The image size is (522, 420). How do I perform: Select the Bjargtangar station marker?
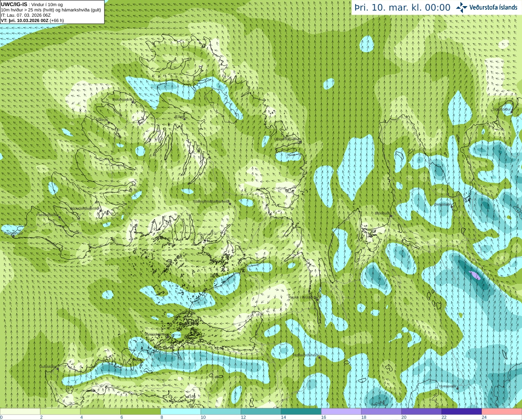point(13,236)
